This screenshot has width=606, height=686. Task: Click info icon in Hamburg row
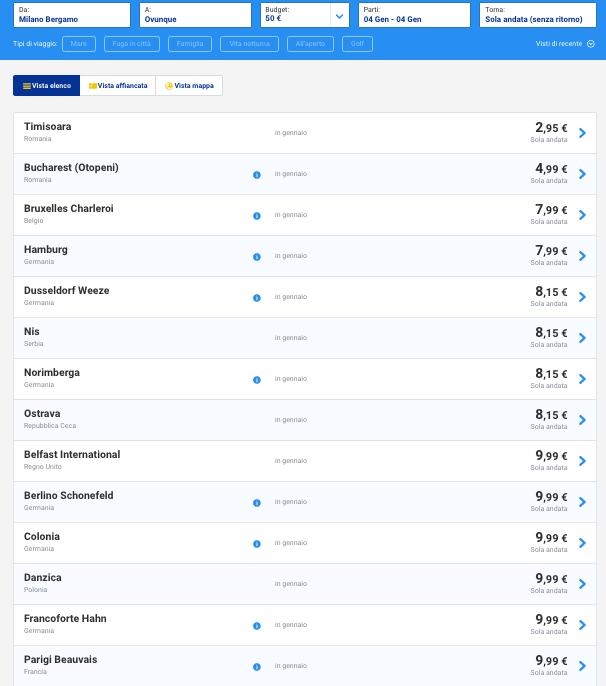click(x=257, y=256)
